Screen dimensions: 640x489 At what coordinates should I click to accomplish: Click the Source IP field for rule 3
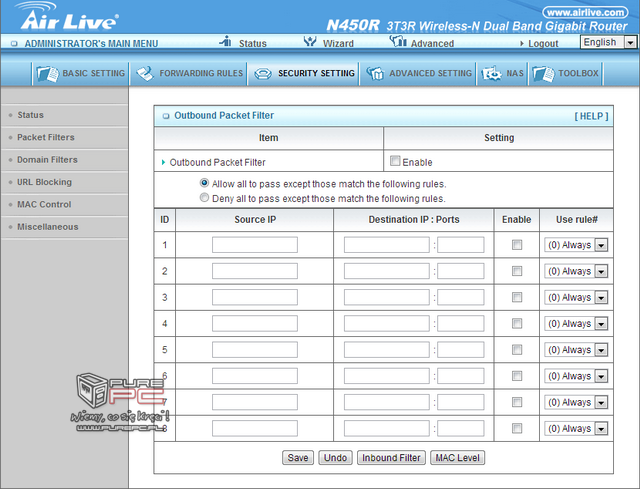(x=255, y=297)
